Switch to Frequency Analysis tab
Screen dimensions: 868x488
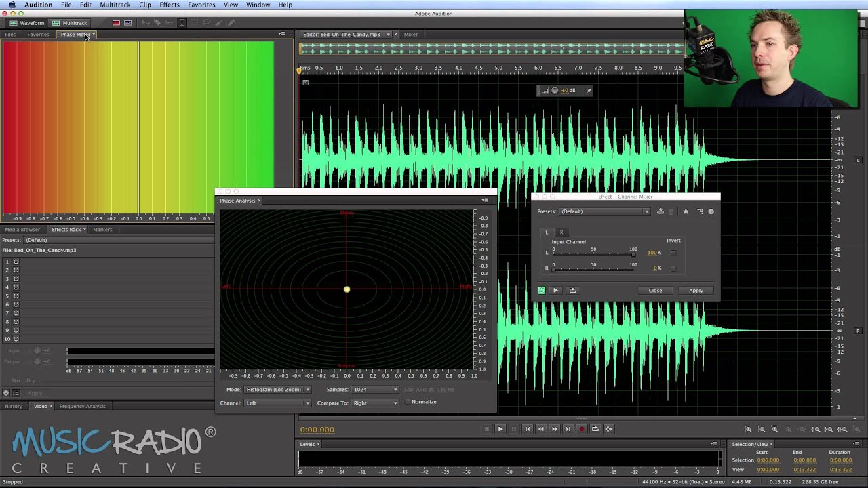tap(82, 407)
